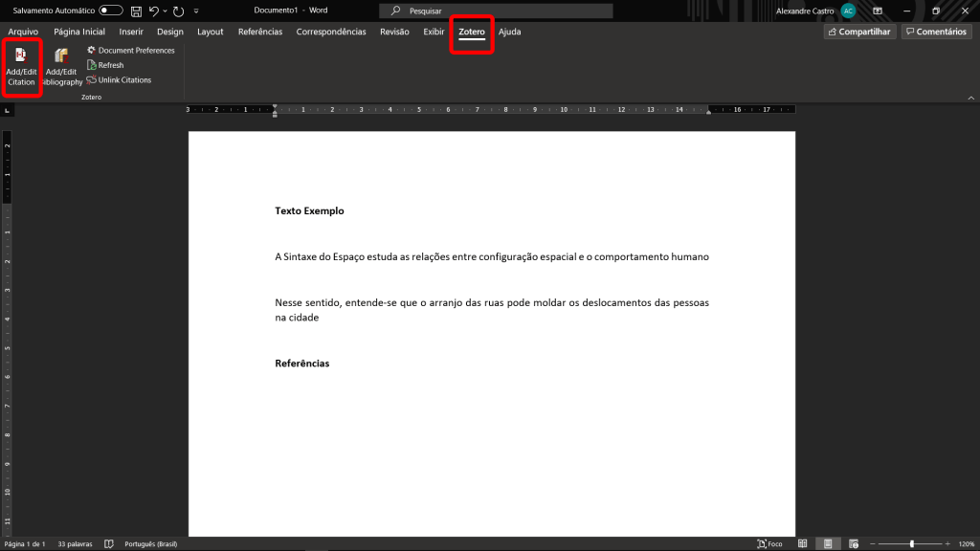
Task: Switch to the Página Inicial tab
Action: tap(79, 32)
